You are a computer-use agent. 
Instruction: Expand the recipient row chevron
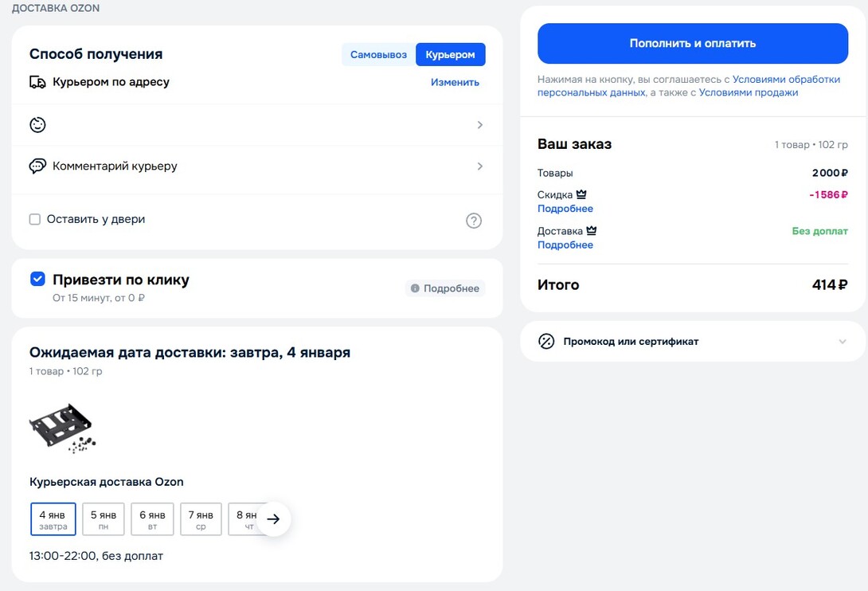[480, 124]
